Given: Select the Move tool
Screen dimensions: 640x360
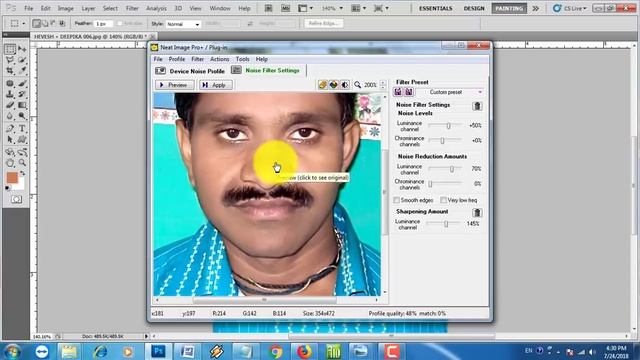Looking at the screenshot, I should [x=22, y=49].
